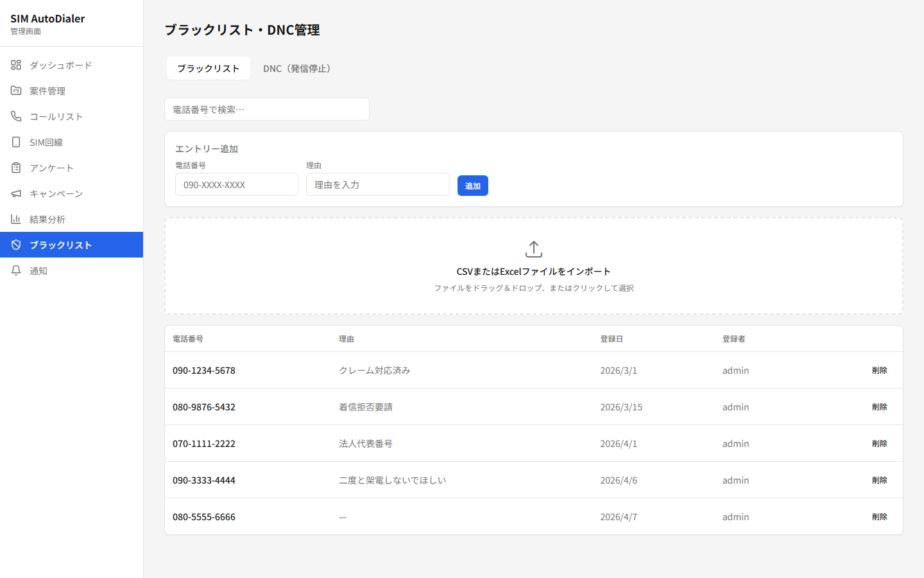Click phone number 070-1111-2222
The height and width of the screenshot is (578, 924).
tap(204, 444)
